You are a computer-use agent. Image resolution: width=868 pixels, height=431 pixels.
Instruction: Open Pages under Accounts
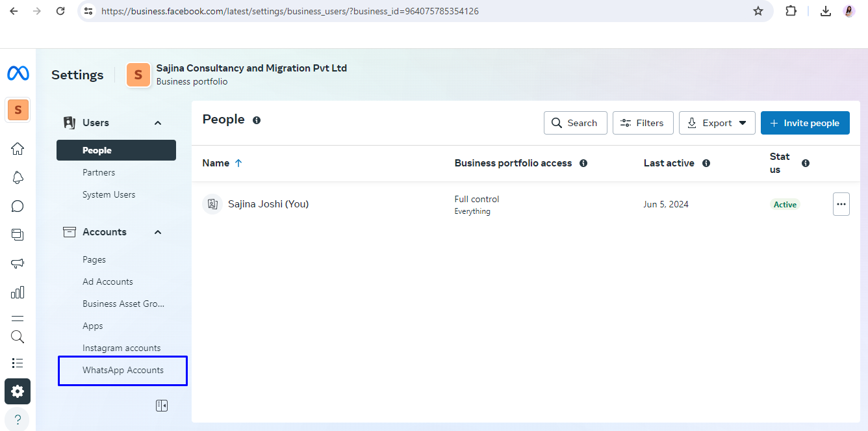coord(94,259)
